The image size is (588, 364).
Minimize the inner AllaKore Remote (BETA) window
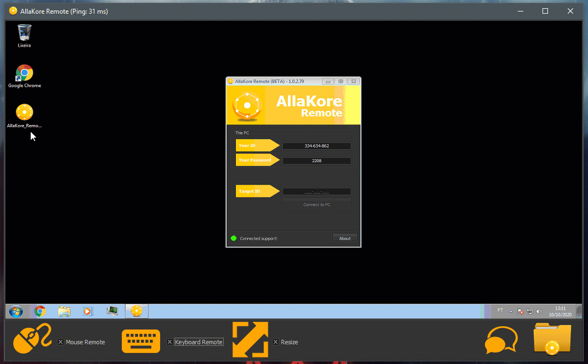click(328, 81)
